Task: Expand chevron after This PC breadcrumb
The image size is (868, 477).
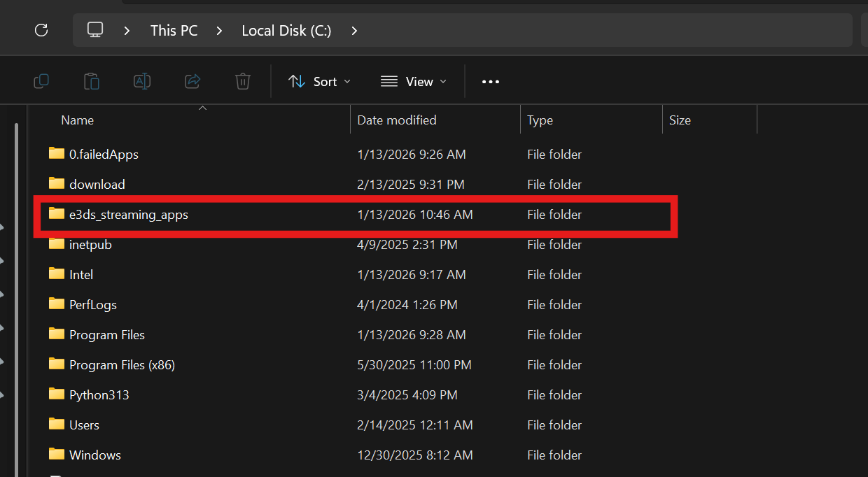Action: coord(220,31)
